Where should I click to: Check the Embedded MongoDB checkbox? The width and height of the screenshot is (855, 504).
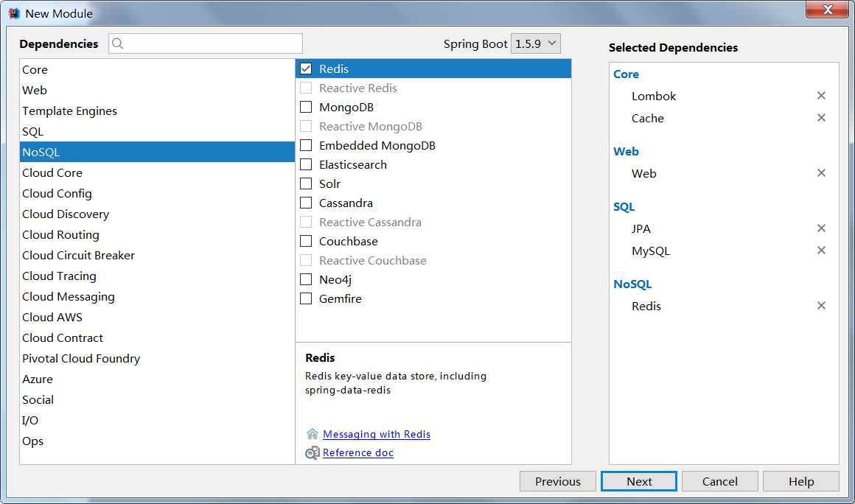tap(306, 145)
